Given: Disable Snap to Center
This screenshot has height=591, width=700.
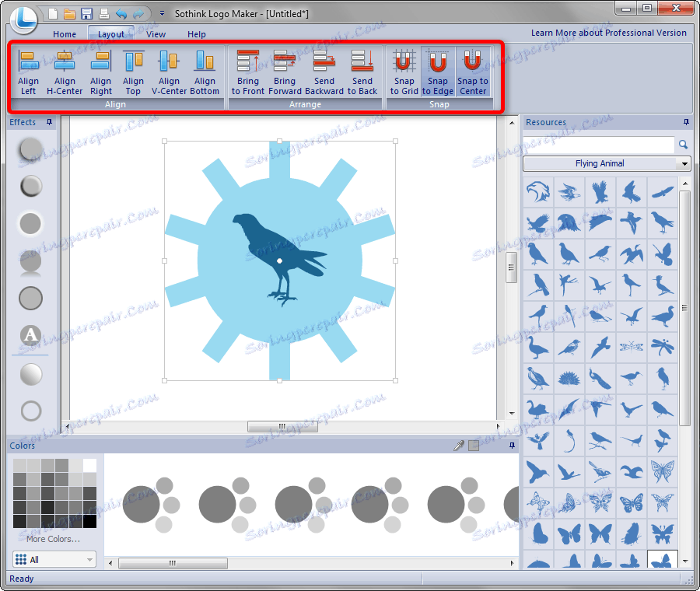Looking at the screenshot, I should coord(473,72).
